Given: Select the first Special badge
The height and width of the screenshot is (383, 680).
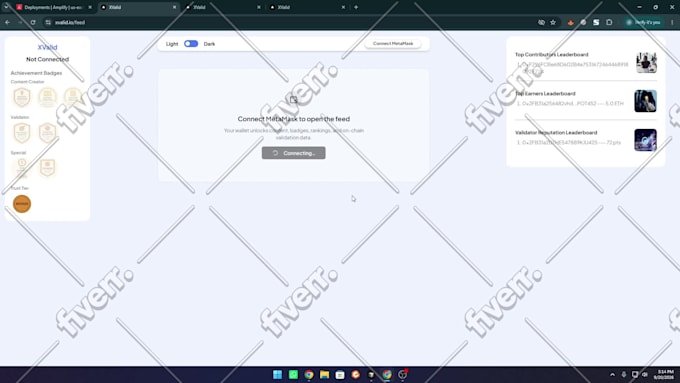Looking at the screenshot, I should pyautogui.click(x=22, y=168).
